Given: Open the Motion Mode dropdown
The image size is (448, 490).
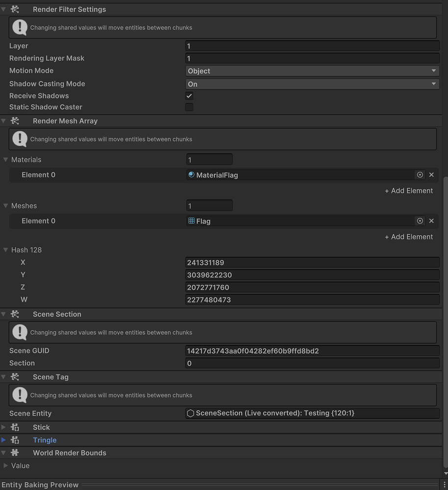Looking at the screenshot, I should 312,71.
